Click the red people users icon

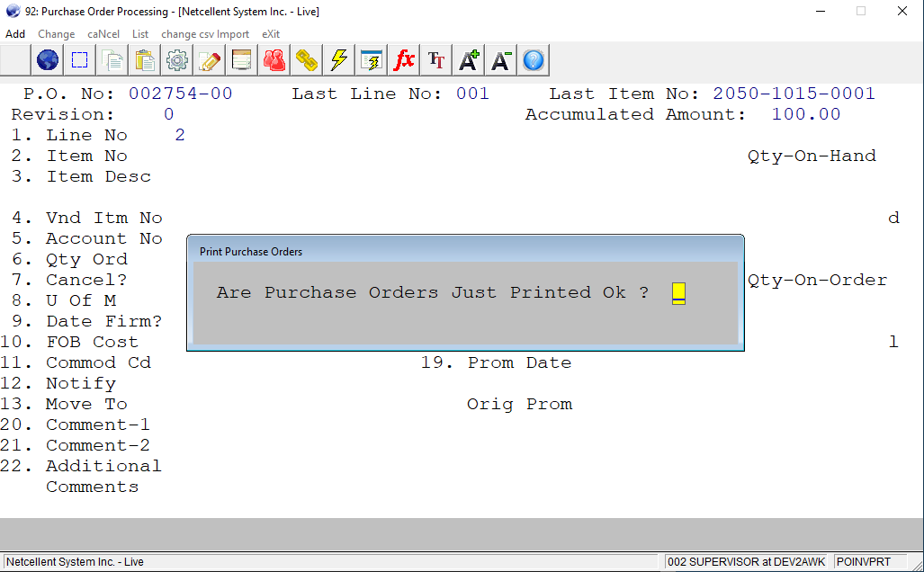pos(274,60)
